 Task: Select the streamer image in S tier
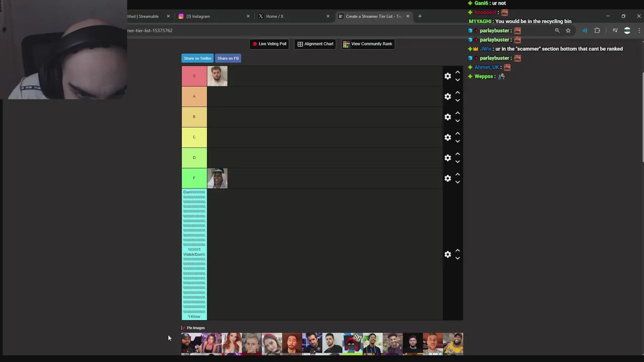pos(217,76)
